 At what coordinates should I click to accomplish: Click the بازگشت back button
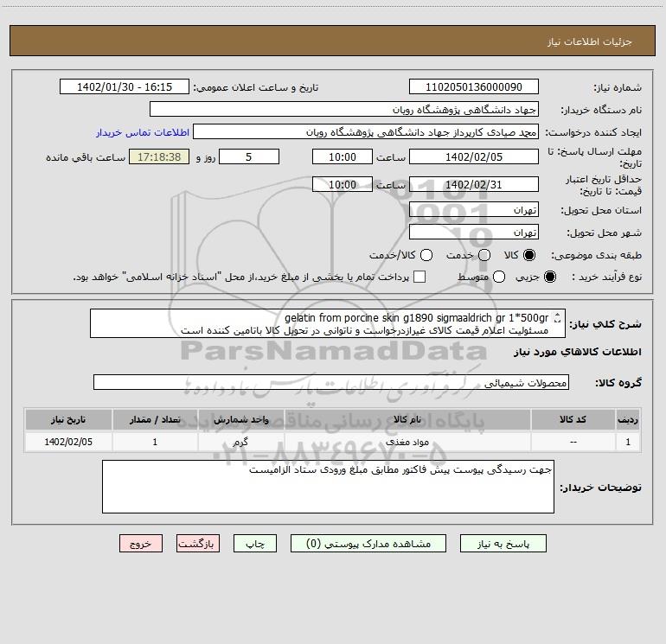coord(198,544)
